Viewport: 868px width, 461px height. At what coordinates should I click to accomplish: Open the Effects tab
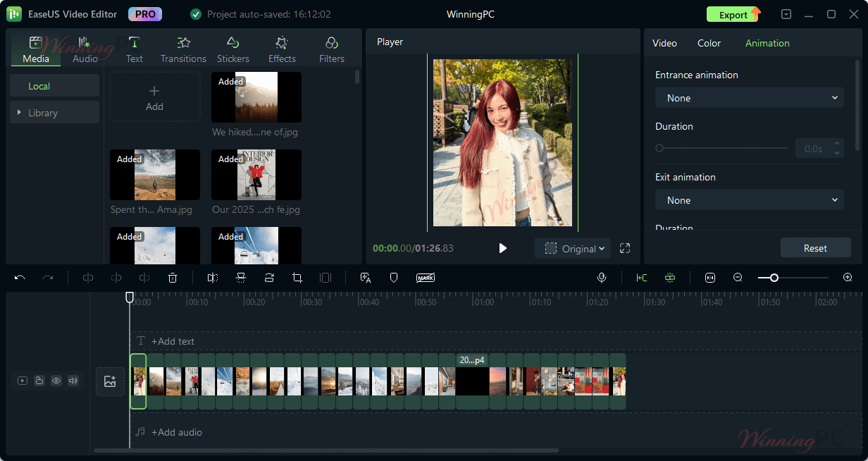[282, 49]
